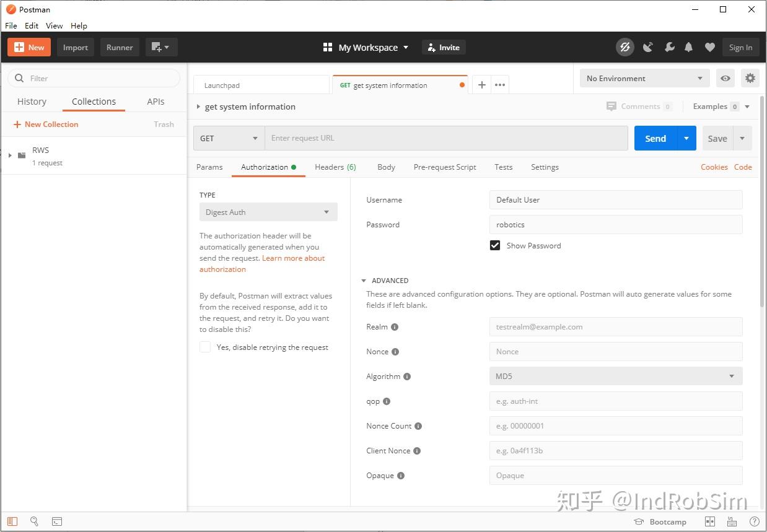Open Postman settings via the wrench icon
The width and height of the screenshot is (767, 532).
point(669,46)
